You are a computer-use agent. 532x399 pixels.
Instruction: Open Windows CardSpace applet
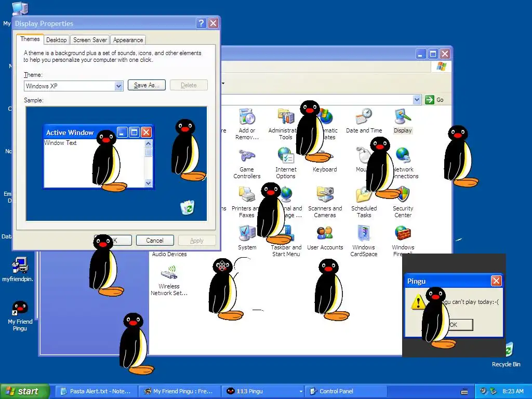364,233
